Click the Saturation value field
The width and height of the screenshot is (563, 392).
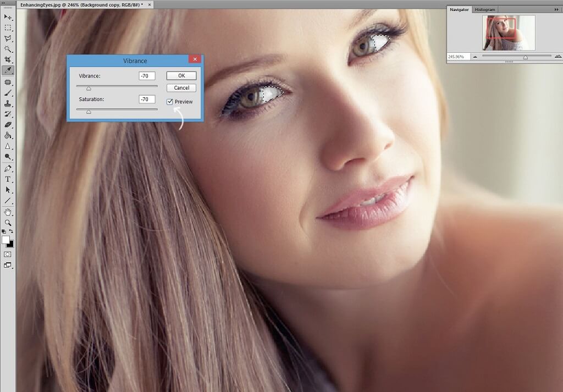pyautogui.click(x=147, y=99)
